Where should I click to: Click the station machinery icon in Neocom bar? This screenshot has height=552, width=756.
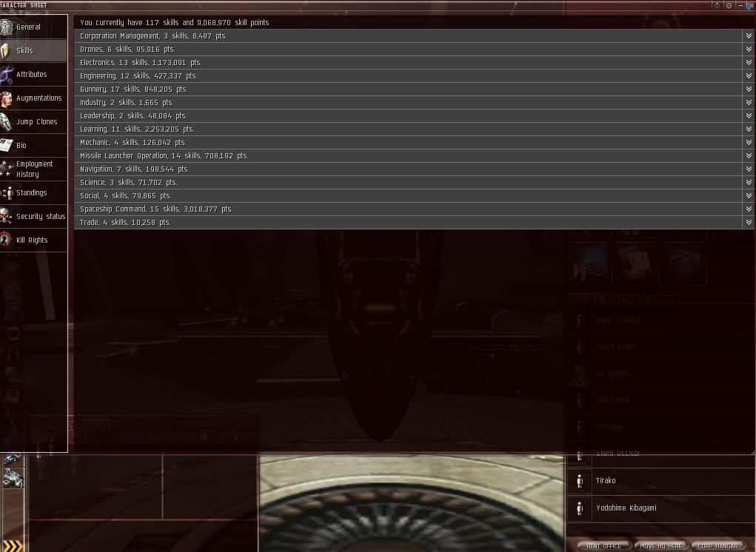point(12,478)
